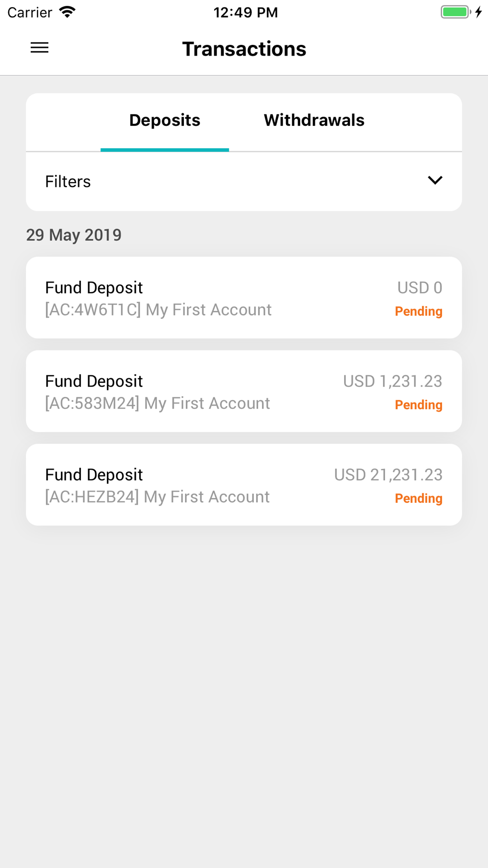Tap the charging bolt icon
This screenshot has height=868, width=488.
click(x=479, y=12)
